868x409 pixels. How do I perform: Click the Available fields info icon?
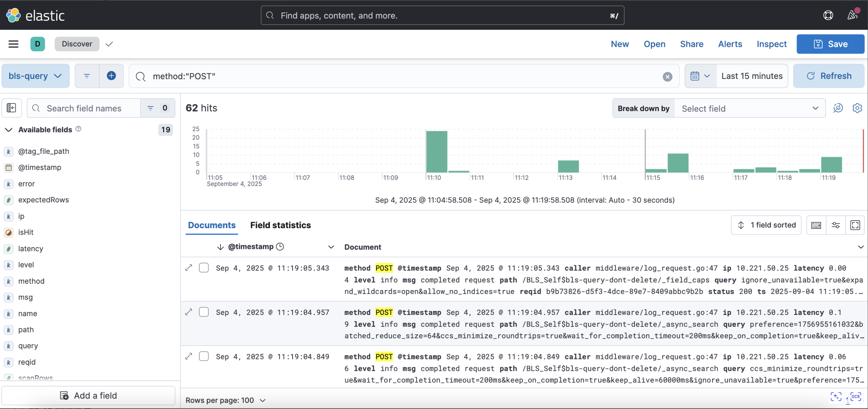pos(78,129)
